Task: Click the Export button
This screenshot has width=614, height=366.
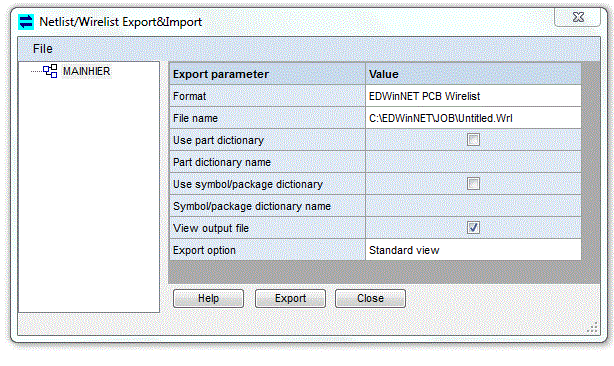Action: pos(290,299)
